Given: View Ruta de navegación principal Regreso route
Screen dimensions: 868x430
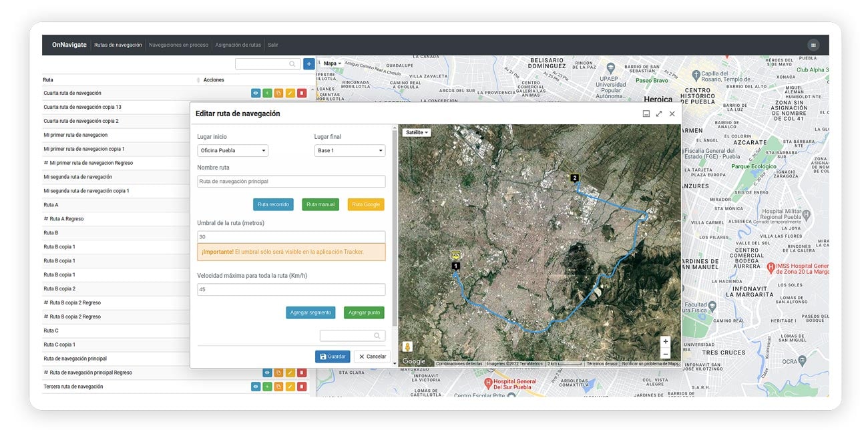Looking at the screenshot, I should pyautogui.click(x=267, y=373).
